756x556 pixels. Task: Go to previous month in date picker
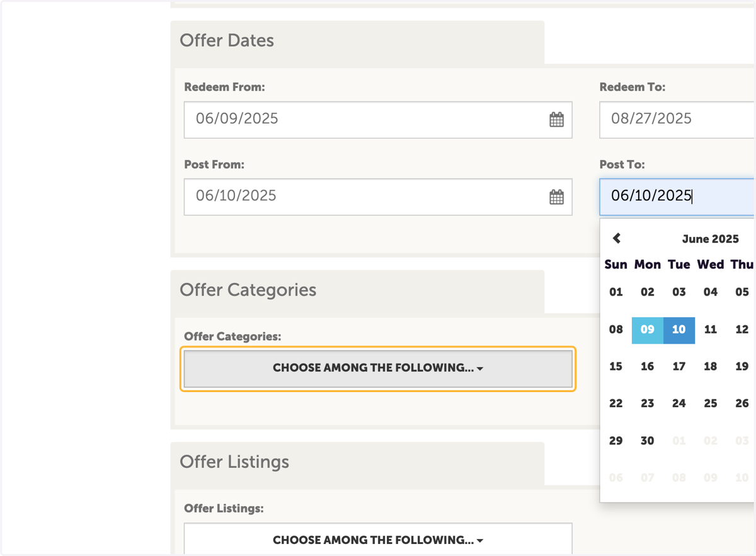pyautogui.click(x=617, y=238)
